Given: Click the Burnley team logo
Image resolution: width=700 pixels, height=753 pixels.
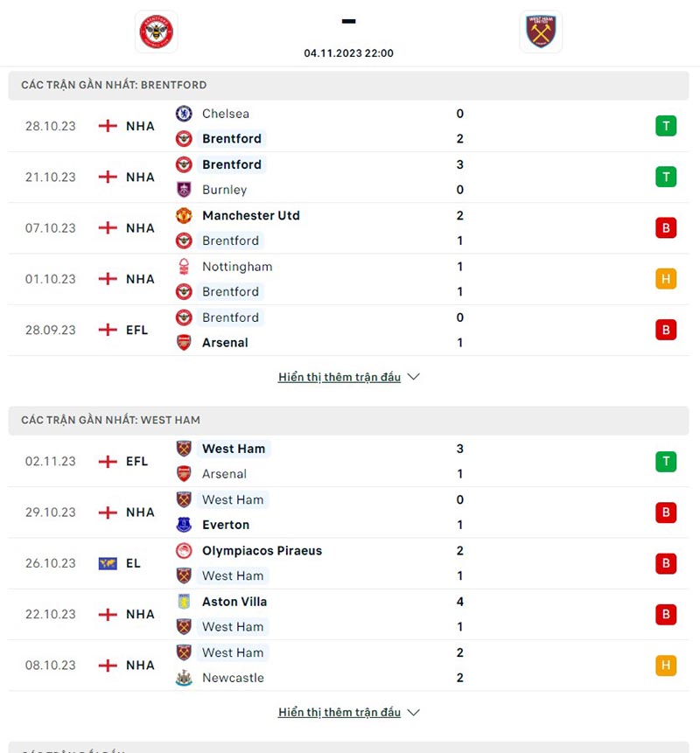Looking at the screenshot, I should pyautogui.click(x=184, y=190).
